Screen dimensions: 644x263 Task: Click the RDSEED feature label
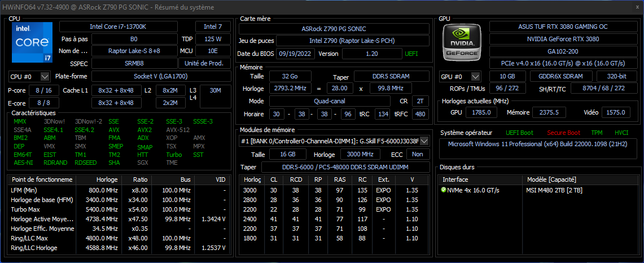tap(86, 163)
